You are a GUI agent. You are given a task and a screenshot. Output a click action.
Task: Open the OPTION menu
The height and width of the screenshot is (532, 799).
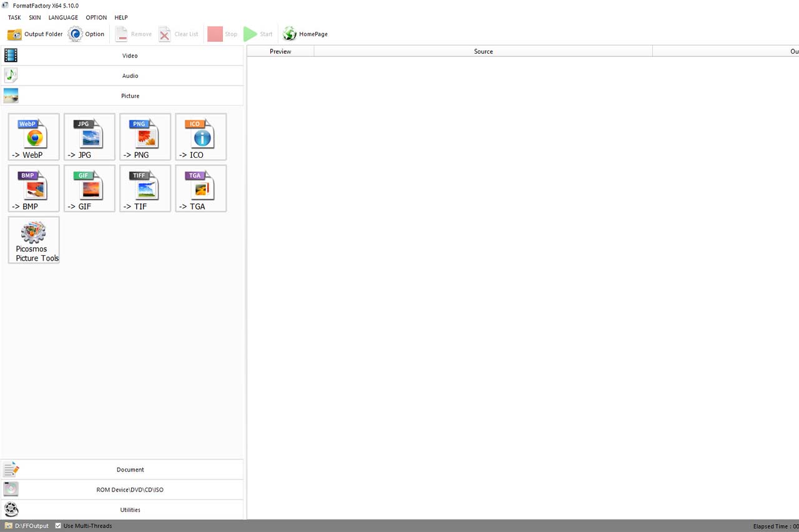pyautogui.click(x=96, y=17)
